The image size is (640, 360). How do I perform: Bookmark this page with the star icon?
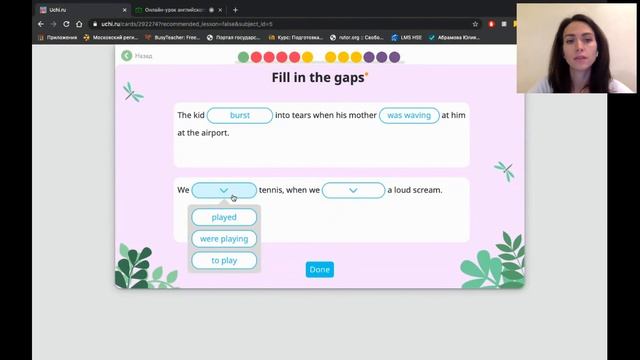click(475, 24)
